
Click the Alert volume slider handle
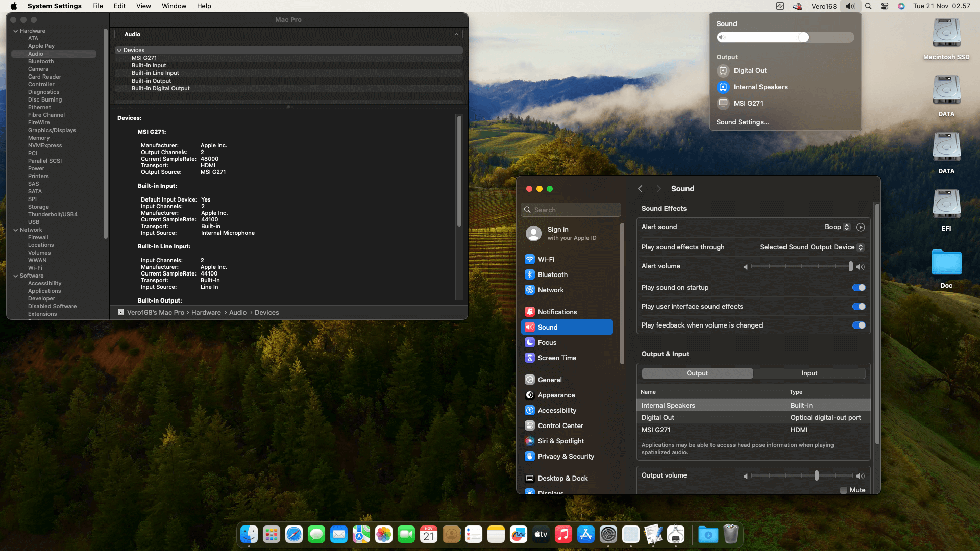[x=850, y=266]
